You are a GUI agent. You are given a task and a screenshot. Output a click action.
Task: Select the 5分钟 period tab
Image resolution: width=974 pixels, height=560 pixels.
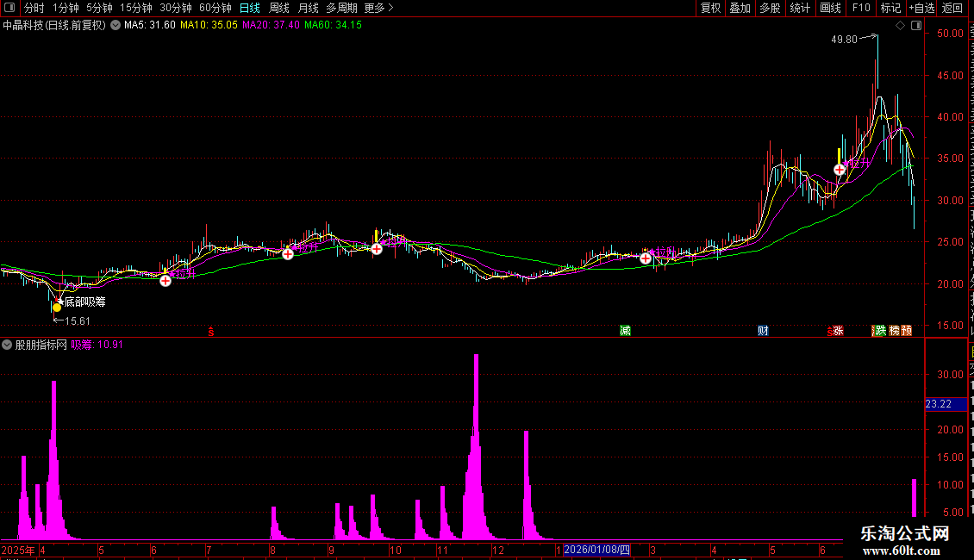click(x=99, y=8)
